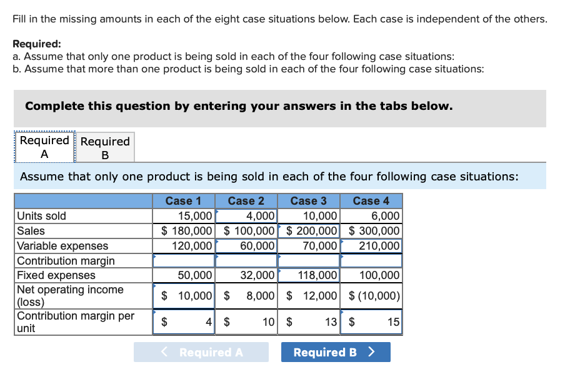
Task: Select the Required A tab
Action: tap(44, 147)
